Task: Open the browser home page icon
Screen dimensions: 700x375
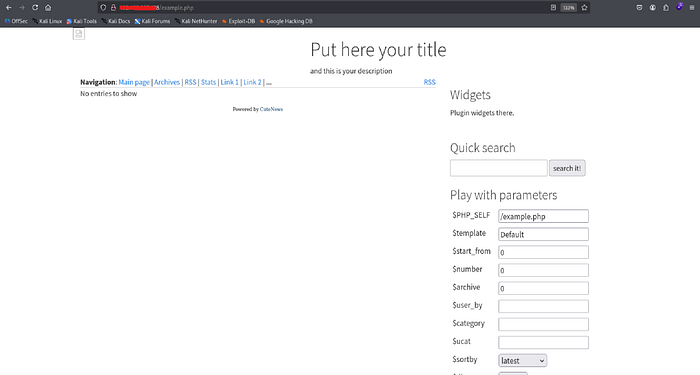Action: coord(48,8)
